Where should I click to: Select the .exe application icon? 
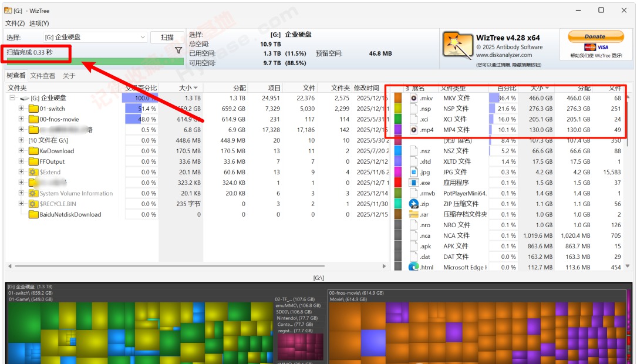[x=412, y=183]
